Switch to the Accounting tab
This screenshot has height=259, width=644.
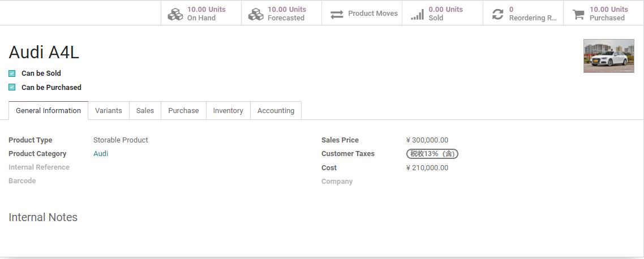click(x=276, y=110)
